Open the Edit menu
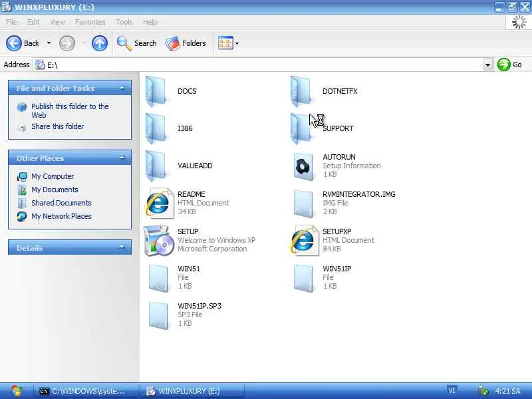 [33, 23]
